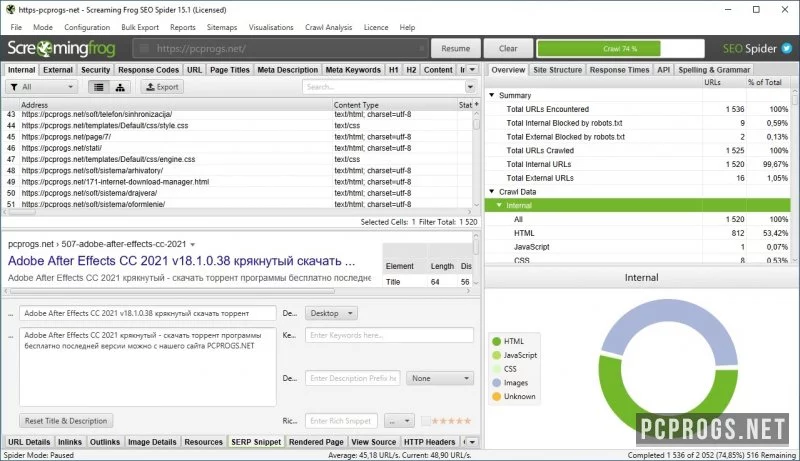The image size is (800, 461).
Task: Select Total URLs Crawled summary row
Action: point(638,150)
